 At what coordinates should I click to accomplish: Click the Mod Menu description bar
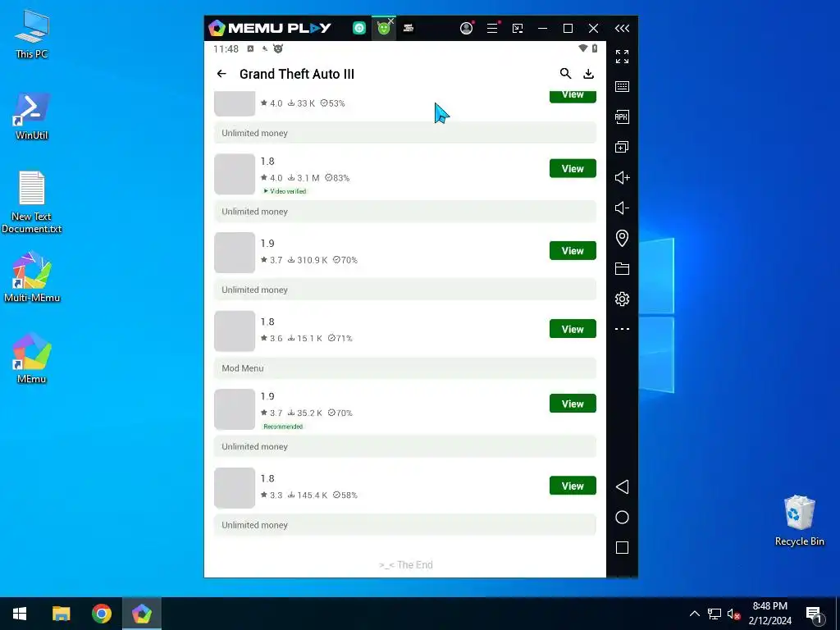(405, 368)
